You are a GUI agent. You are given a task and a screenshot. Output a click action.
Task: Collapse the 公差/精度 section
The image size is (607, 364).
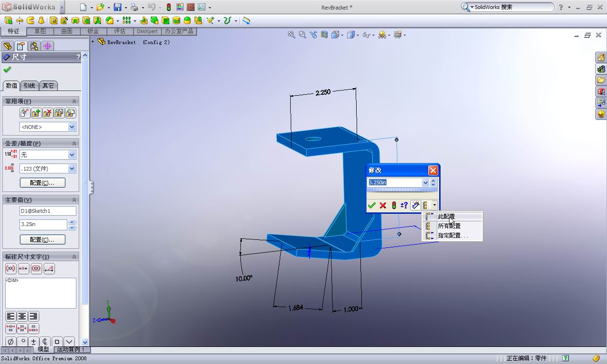[74, 144]
